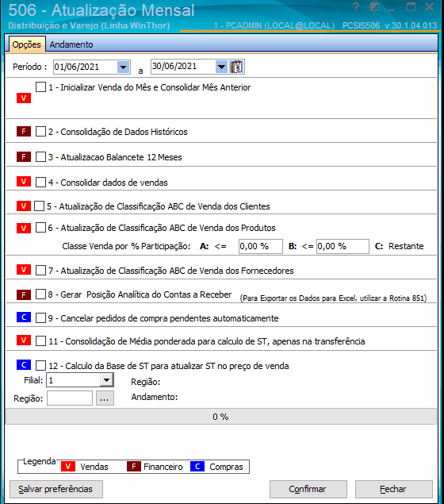Click the Região input field
444x504 pixels.
pos(70,398)
